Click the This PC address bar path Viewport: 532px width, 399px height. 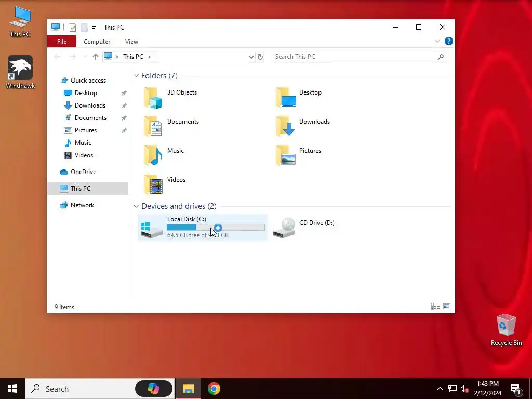133,57
